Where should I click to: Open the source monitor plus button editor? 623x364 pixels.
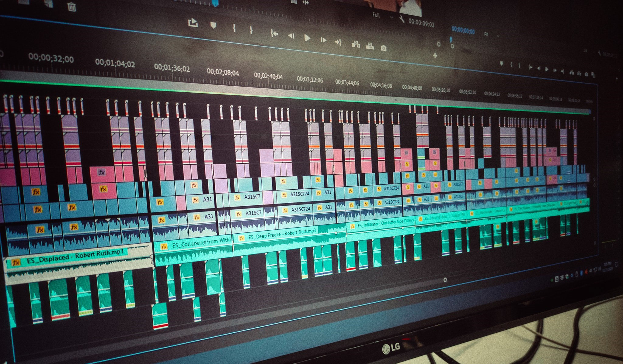pyautogui.click(x=435, y=56)
